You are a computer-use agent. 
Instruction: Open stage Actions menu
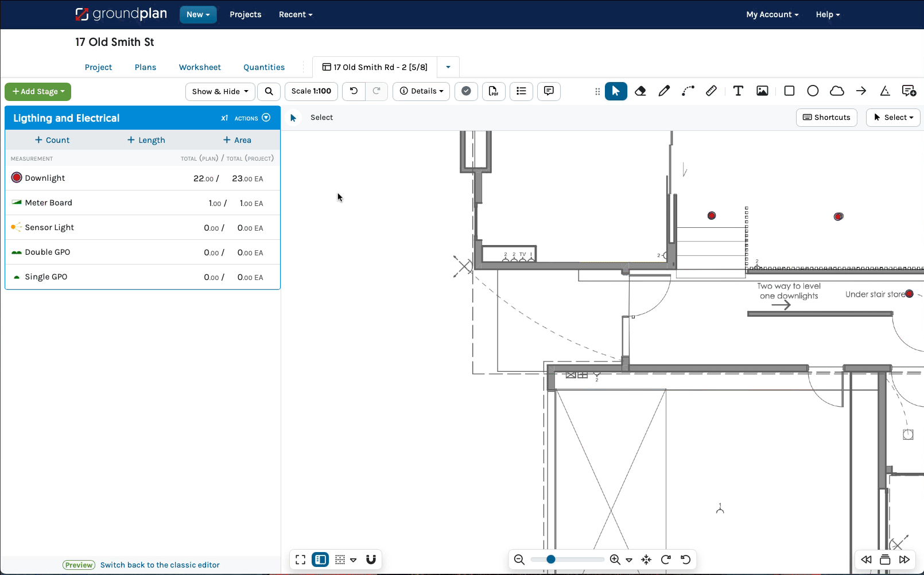pyautogui.click(x=252, y=118)
